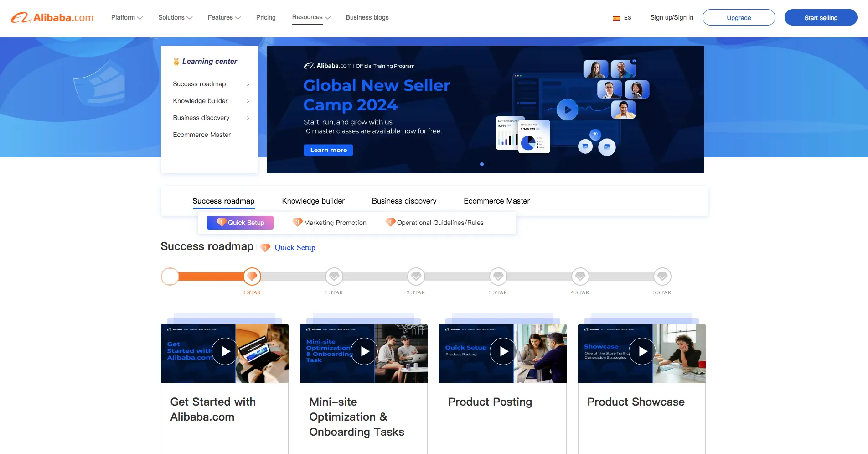Select Operational Guidelines/Rules sub-tab
The image size is (868, 454).
pos(434,223)
